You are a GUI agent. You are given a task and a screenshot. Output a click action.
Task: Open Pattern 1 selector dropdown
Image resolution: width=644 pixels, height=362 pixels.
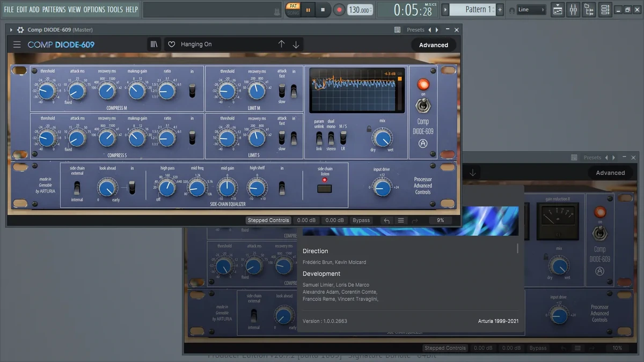click(x=472, y=10)
